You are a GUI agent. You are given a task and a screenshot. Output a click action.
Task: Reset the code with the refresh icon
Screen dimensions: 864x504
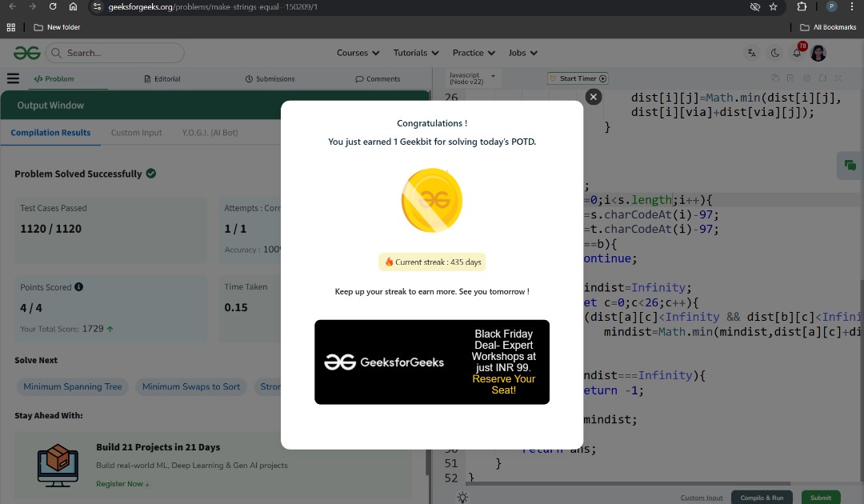click(822, 78)
